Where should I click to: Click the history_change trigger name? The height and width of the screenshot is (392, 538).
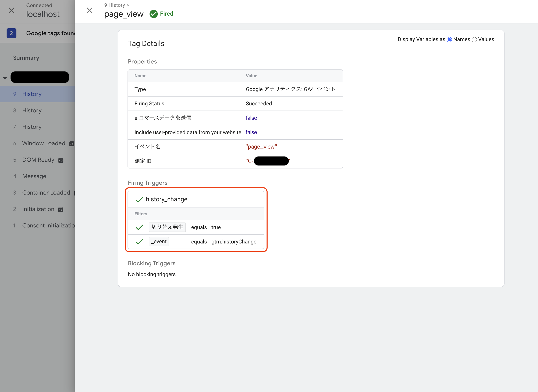pos(166,199)
